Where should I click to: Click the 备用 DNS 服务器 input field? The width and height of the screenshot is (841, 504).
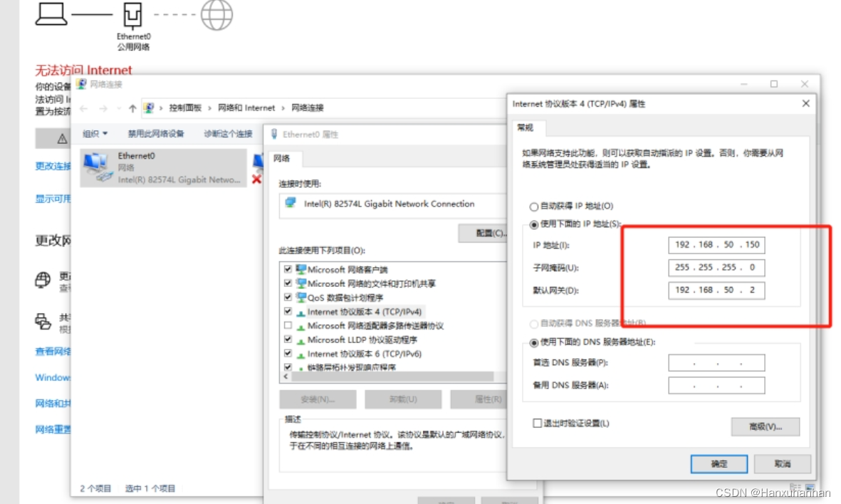pos(716,386)
